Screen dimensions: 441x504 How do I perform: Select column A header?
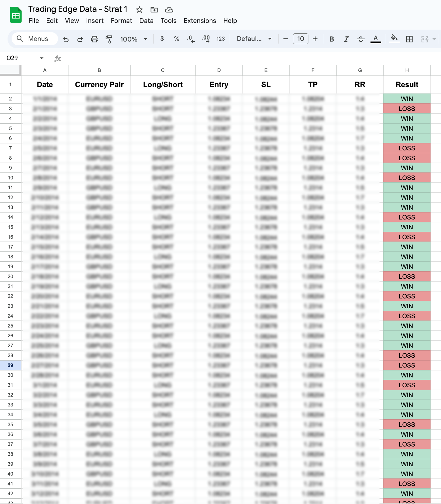click(45, 70)
